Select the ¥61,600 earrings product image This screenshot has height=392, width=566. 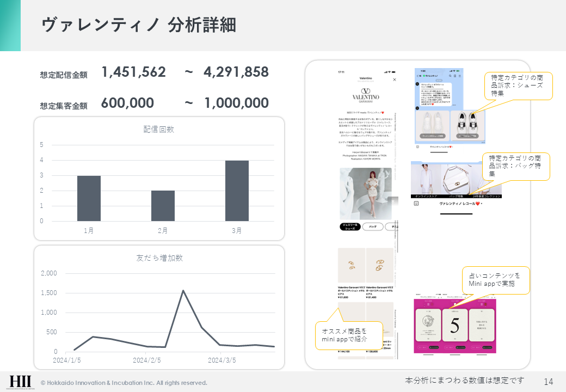point(352,265)
